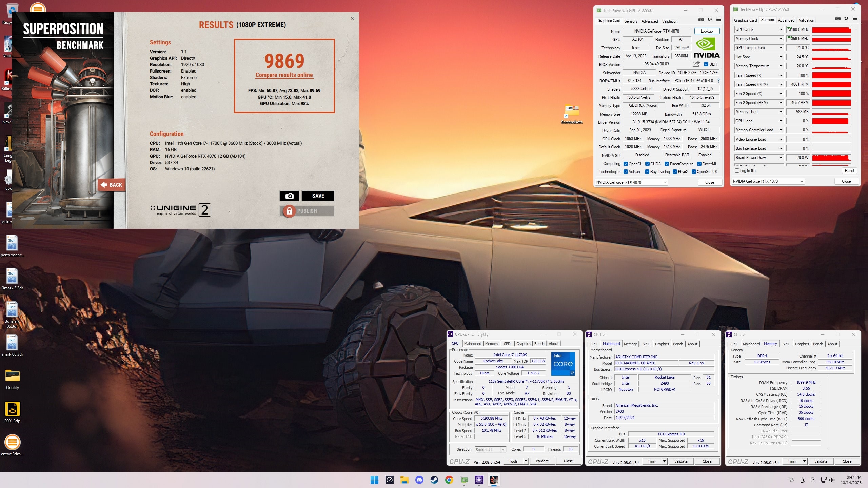Click the Lookup button in GPU-Z
Viewport: 868px width, 488px height.
click(707, 31)
